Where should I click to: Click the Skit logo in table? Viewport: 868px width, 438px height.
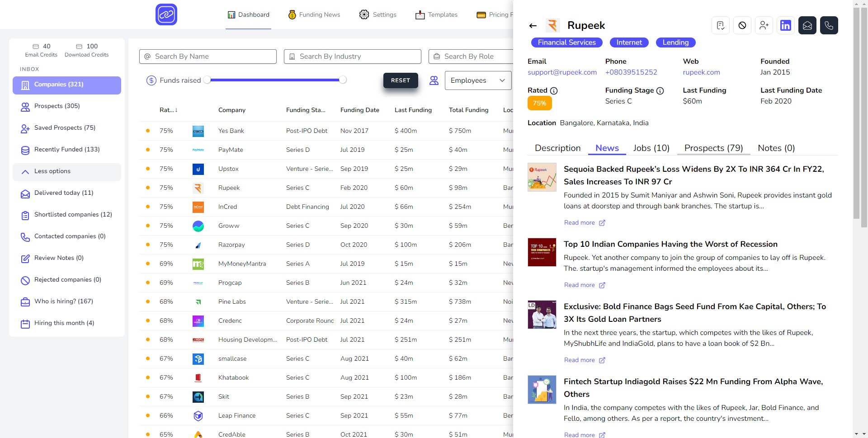point(198,396)
